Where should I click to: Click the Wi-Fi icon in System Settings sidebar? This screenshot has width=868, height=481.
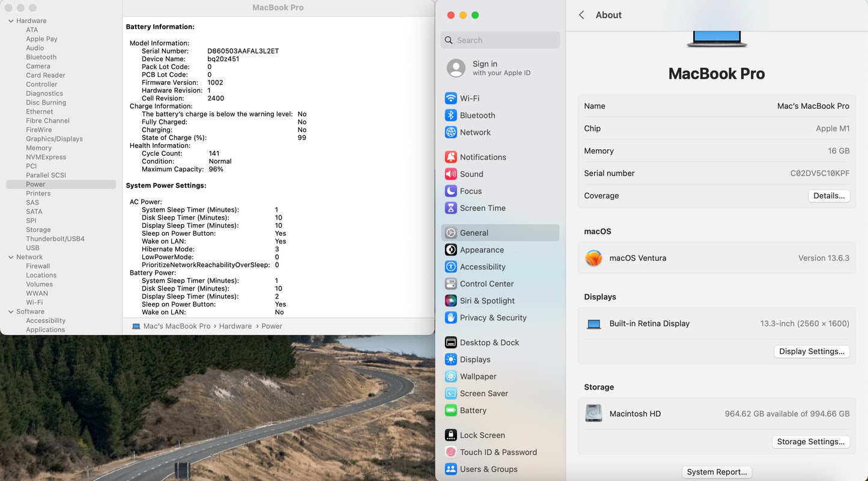coord(451,98)
